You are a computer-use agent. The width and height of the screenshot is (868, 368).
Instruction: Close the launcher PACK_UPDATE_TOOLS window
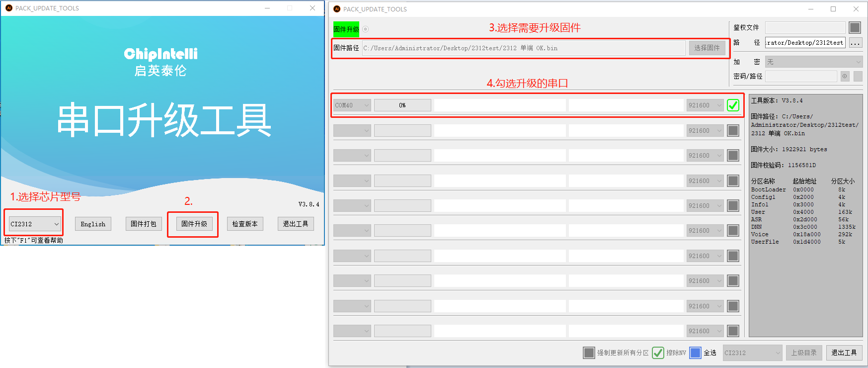313,8
